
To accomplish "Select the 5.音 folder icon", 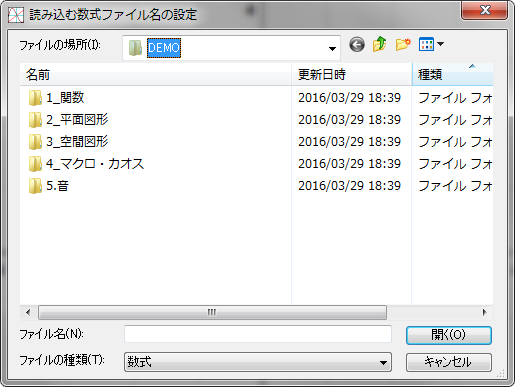I will click(x=35, y=186).
